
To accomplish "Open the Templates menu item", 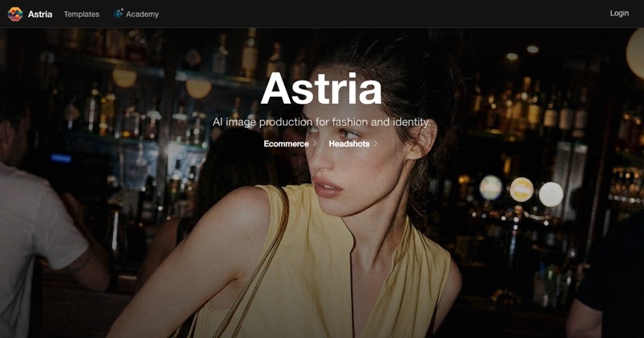I will (81, 14).
